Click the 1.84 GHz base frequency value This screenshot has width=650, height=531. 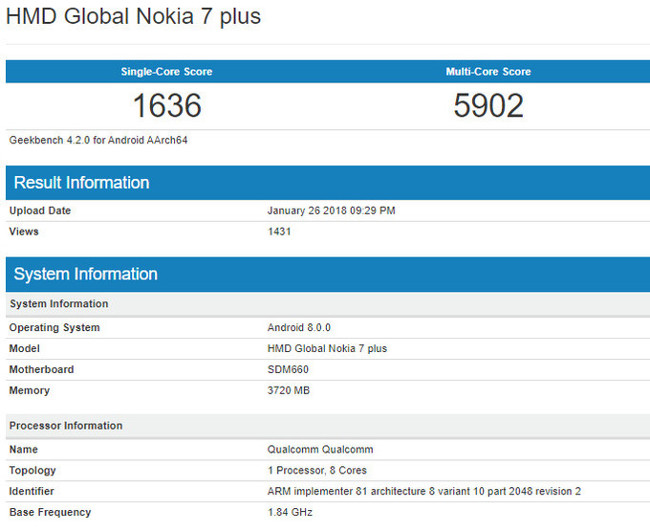(290, 513)
